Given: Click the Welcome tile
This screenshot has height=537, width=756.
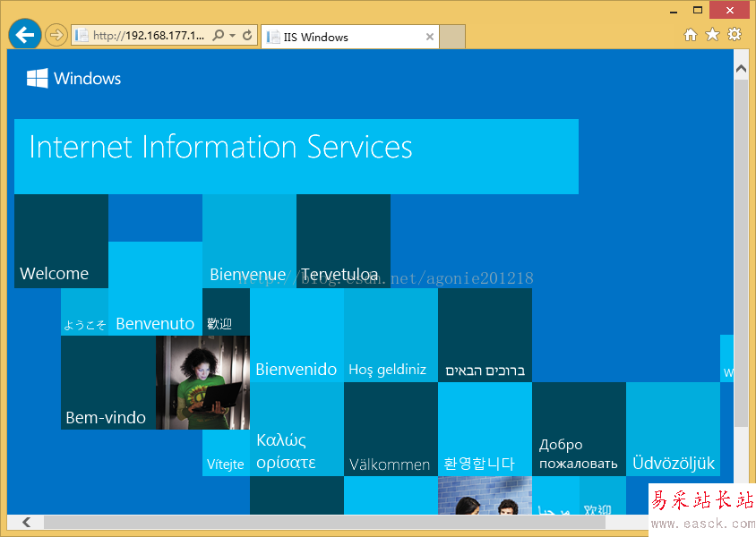Looking at the screenshot, I should (61, 242).
